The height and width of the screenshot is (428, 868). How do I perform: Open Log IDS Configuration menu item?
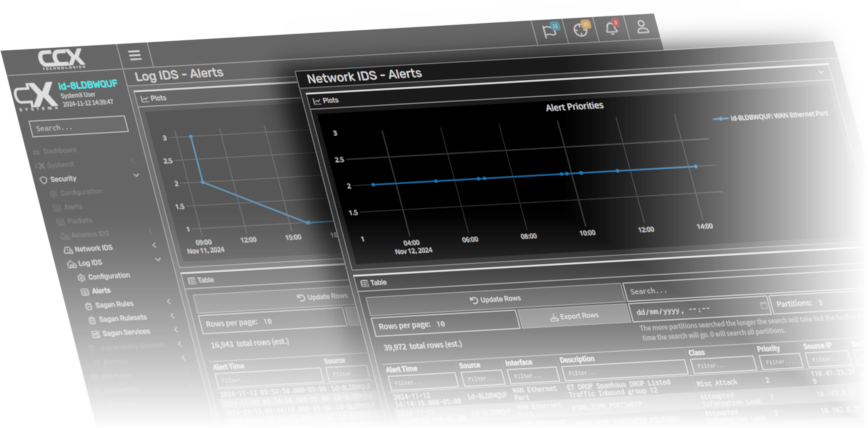click(x=108, y=276)
